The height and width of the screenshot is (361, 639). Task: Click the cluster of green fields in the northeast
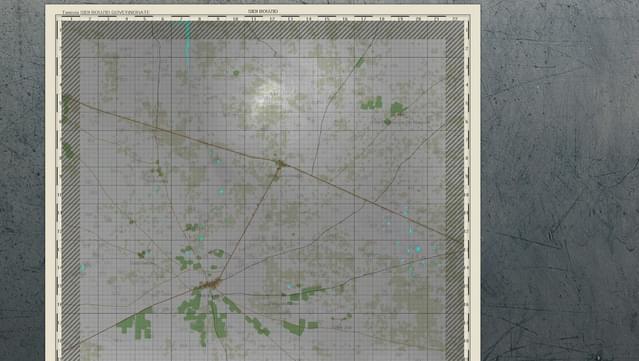click(383, 107)
